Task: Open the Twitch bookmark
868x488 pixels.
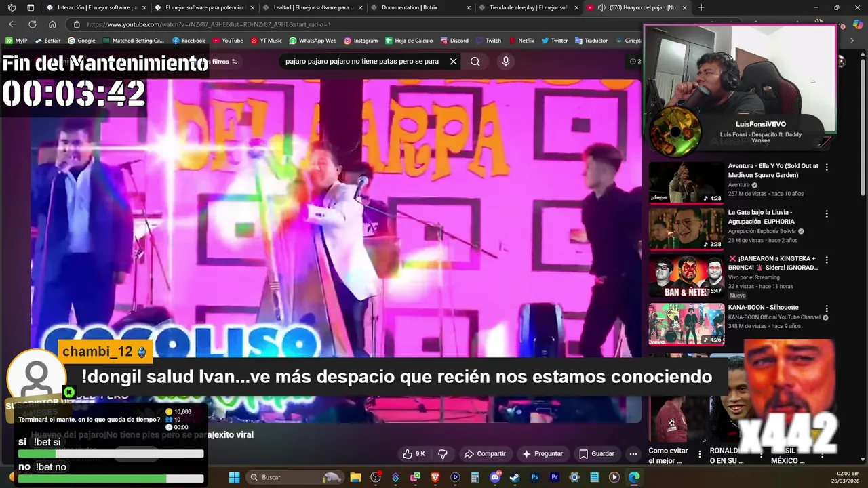Action: pyautogui.click(x=488, y=41)
